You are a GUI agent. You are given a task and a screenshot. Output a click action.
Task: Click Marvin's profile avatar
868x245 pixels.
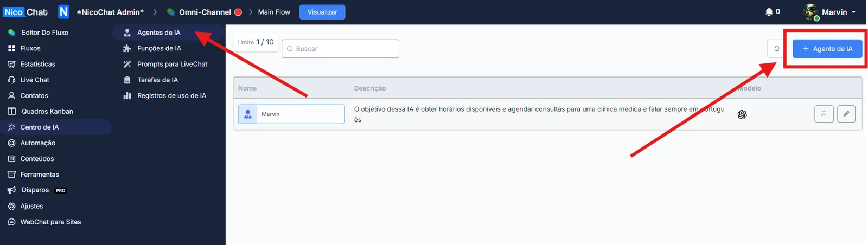(x=811, y=12)
